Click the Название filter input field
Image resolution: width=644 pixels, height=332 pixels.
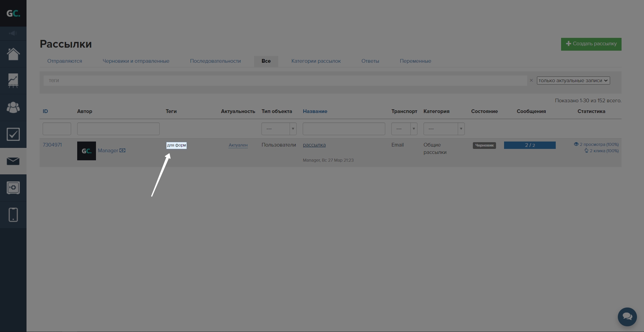click(344, 129)
